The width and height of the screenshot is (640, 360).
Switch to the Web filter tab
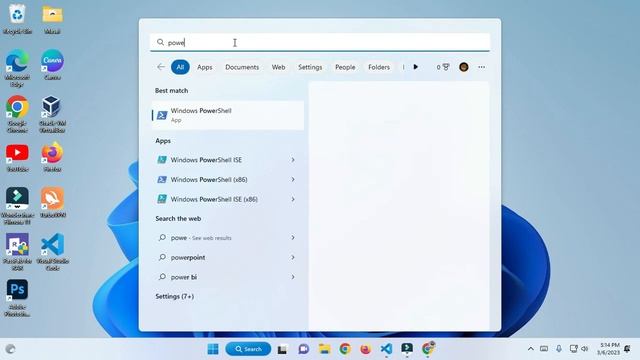point(278,67)
